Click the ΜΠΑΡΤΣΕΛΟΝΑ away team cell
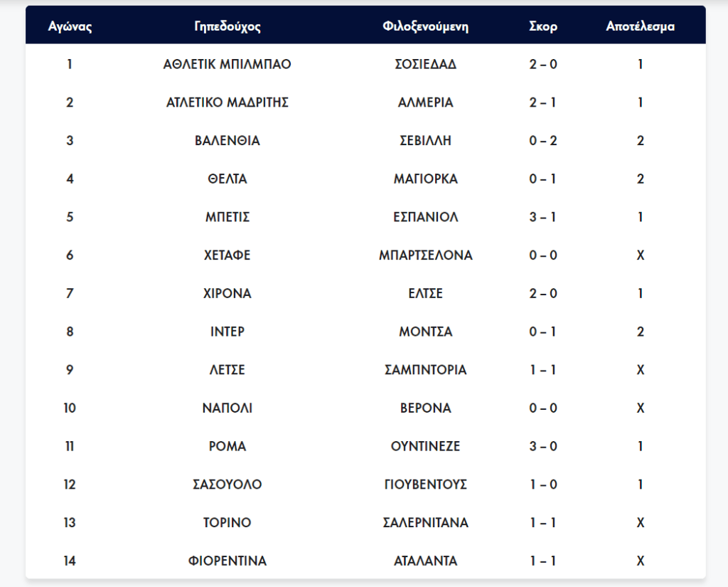 (x=425, y=255)
